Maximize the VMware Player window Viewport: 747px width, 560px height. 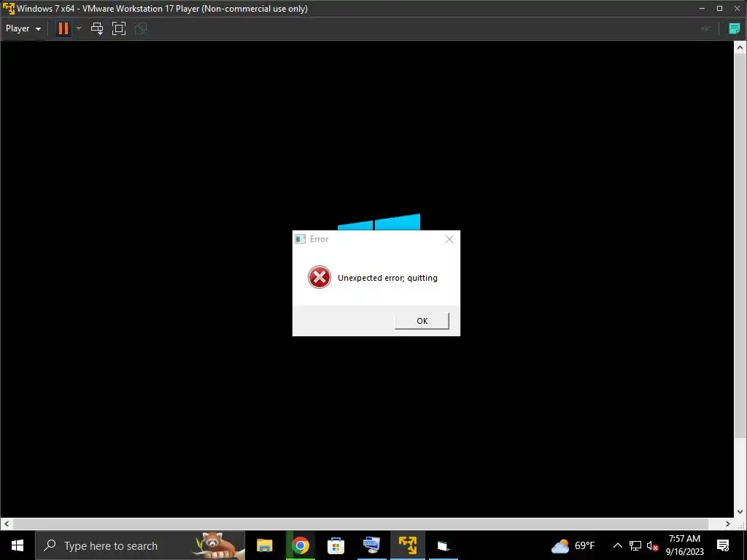tap(719, 9)
